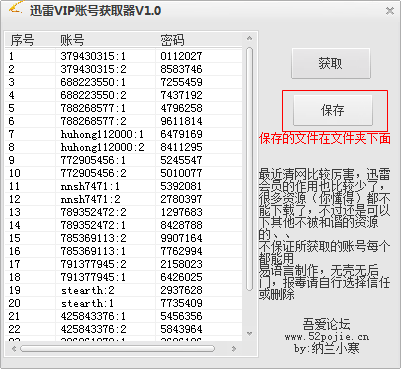Screen dimensions: 401x369
Task: Select password 5843964 in row 22
Action: 181,329
